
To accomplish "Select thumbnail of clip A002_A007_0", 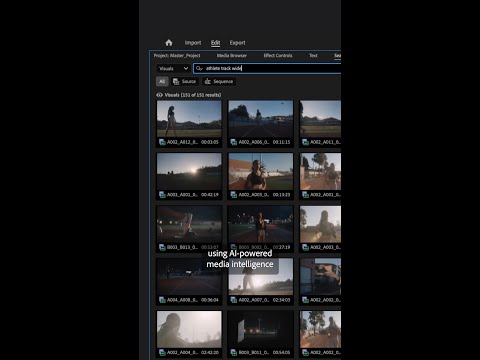I will point(261,277).
